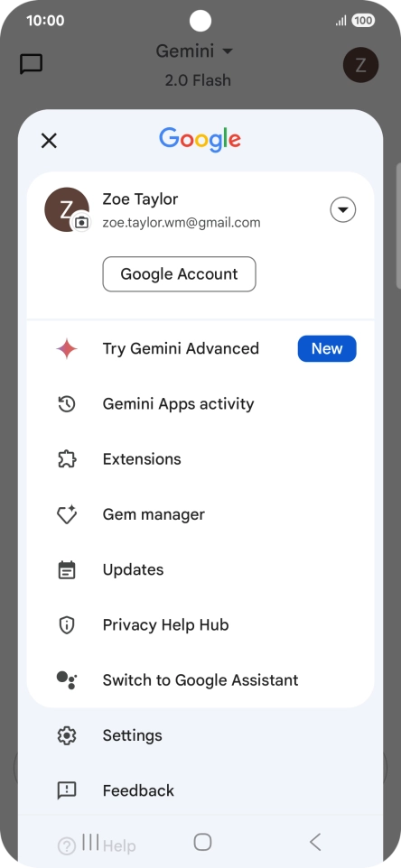Open the chat history speech bubble icon
The width and height of the screenshot is (401, 868).
[31, 64]
